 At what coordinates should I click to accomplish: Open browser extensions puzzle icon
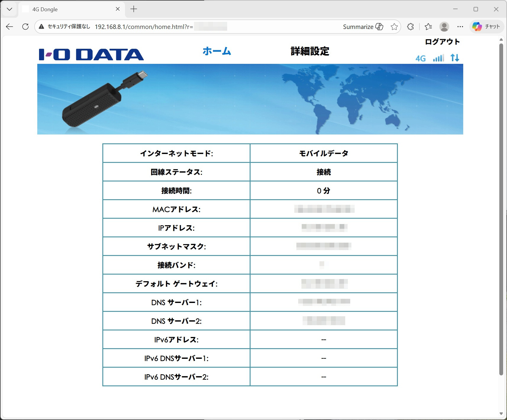coord(410,27)
